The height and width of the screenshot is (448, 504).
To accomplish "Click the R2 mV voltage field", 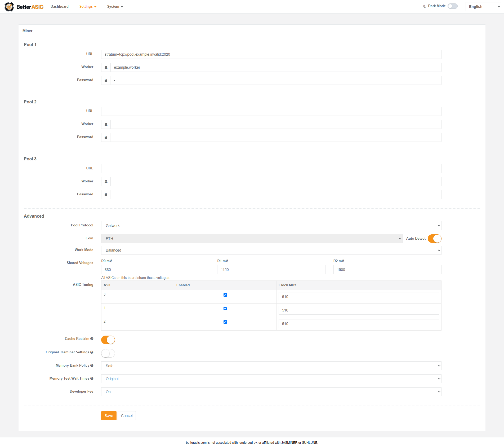I will point(387,270).
